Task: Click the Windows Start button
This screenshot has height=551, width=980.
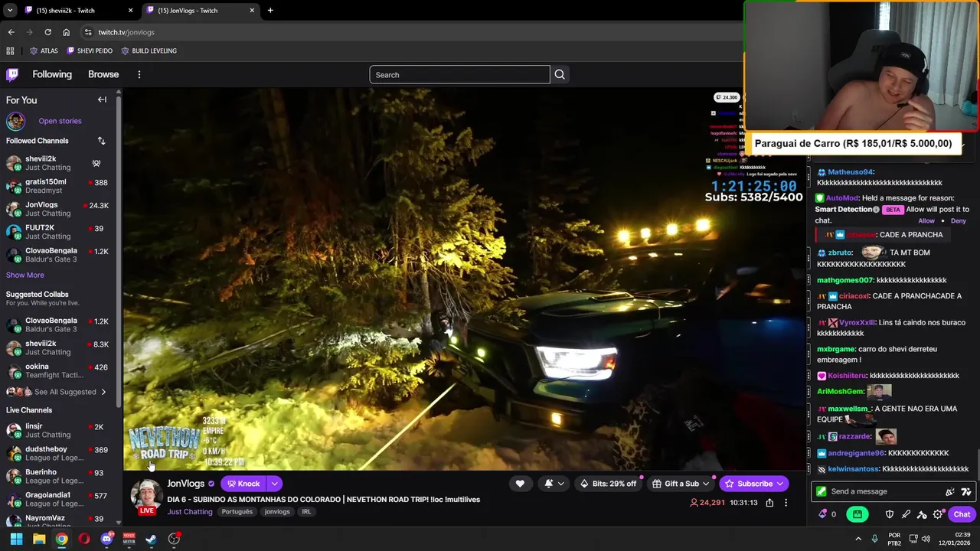Action: 16,539
